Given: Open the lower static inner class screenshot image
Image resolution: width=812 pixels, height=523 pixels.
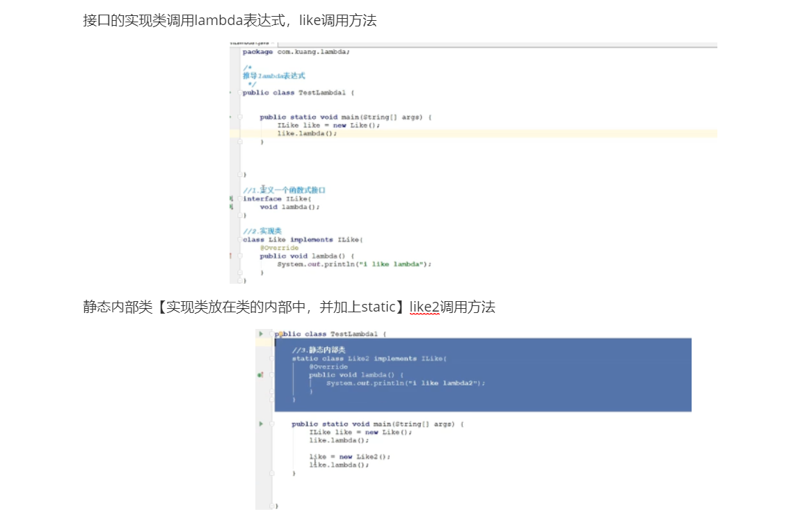Looking at the screenshot, I should pos(473,419).
